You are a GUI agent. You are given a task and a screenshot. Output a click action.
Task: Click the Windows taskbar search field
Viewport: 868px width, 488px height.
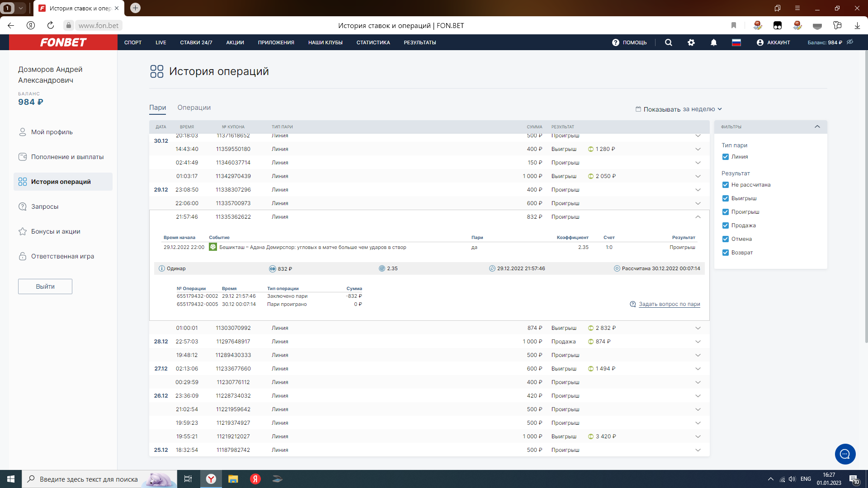(x=89, y=479)
